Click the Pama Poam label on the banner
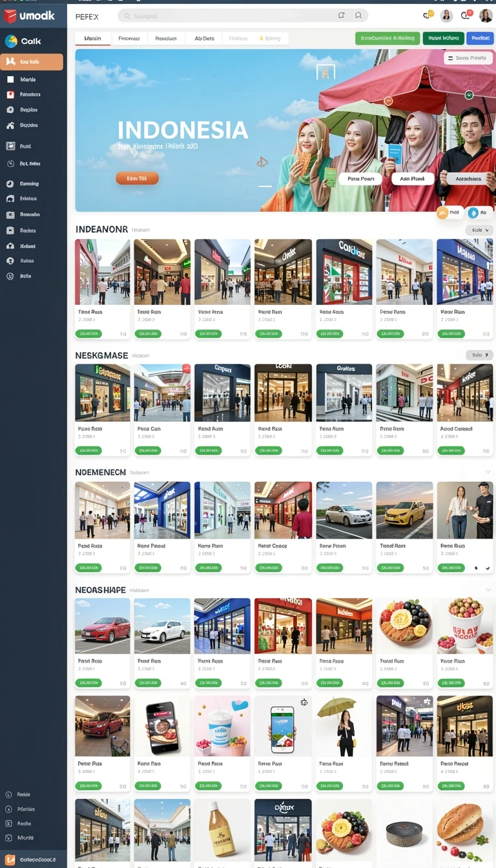The width and height of the screenshot is (496, 868). click(360, 179)
